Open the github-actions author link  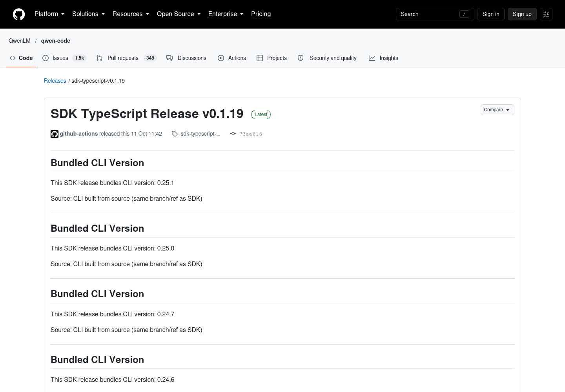[79, 134]
